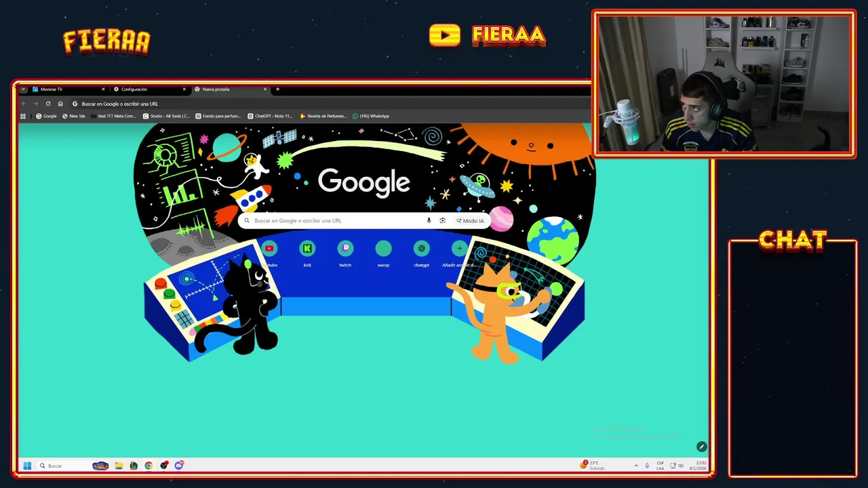The image size is (868, 488).
Task: Open Discord from the taskbar
Action: pyautogui.click(x=179, y=466)
